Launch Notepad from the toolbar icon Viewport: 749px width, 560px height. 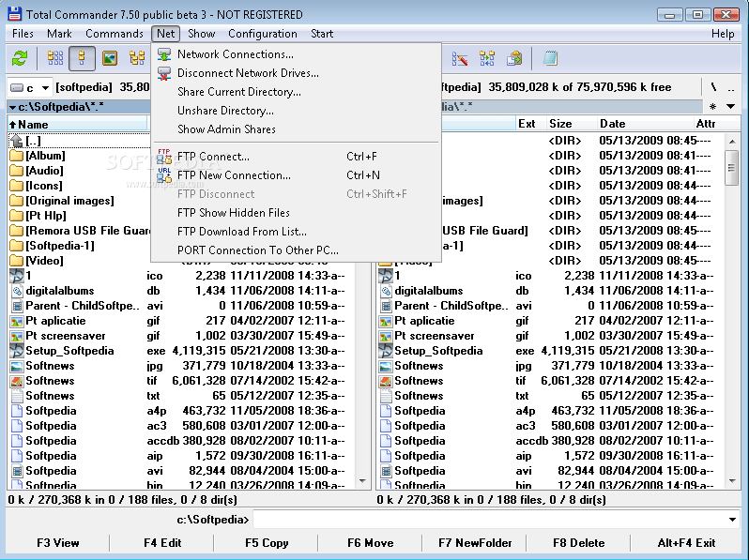[550, 59]
